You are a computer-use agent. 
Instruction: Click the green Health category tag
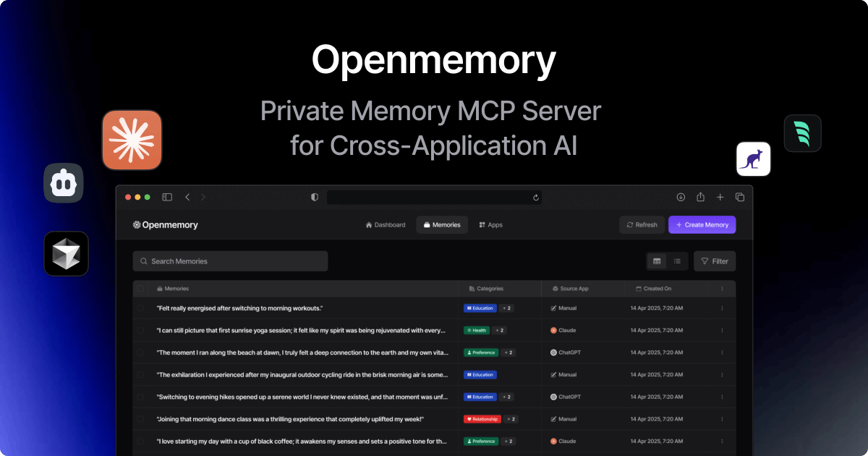pyautogui.click(x=477, y=330)
